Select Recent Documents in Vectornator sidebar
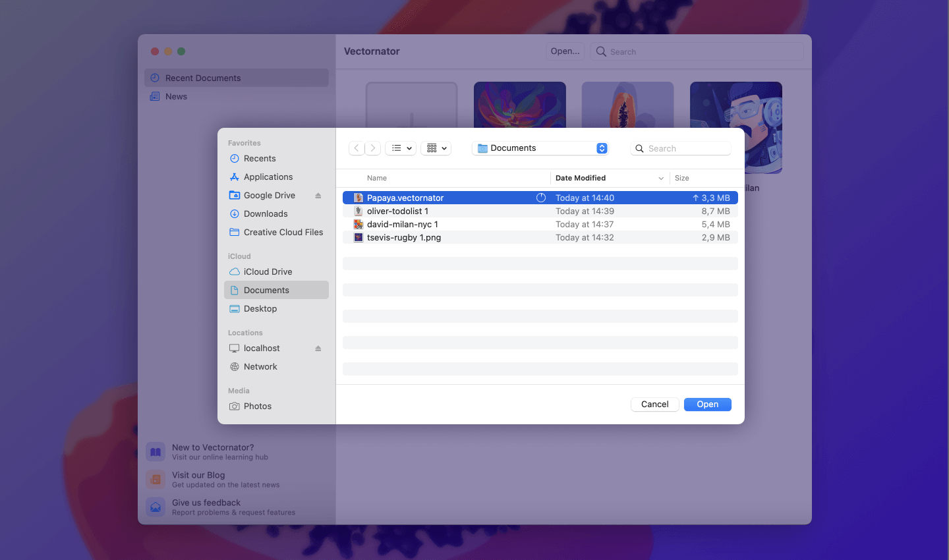Image resolution: width=949 pixels, height=560 pixels. (237, 78)
